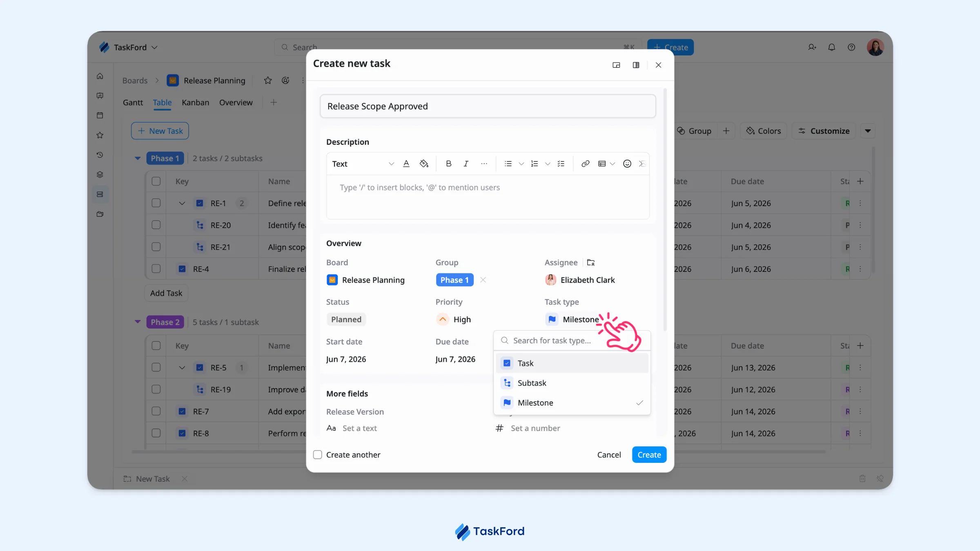Viewport: 980px width, 551px height.
Task: Open user profile avatar
Action: (875, 47)
